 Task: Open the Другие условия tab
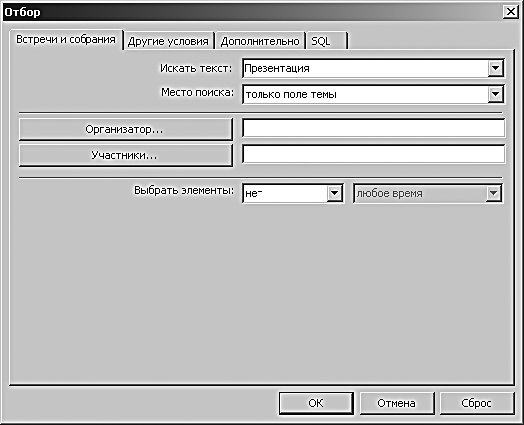(x=168, y=41)
